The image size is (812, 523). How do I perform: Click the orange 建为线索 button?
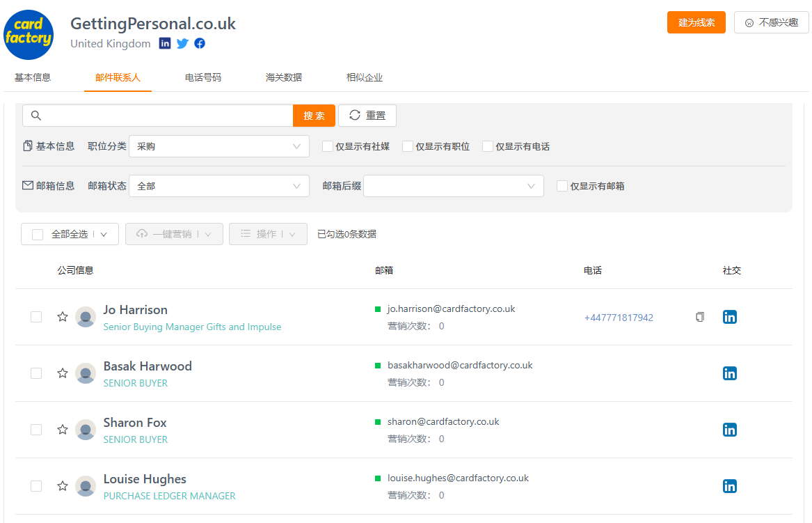696,22
